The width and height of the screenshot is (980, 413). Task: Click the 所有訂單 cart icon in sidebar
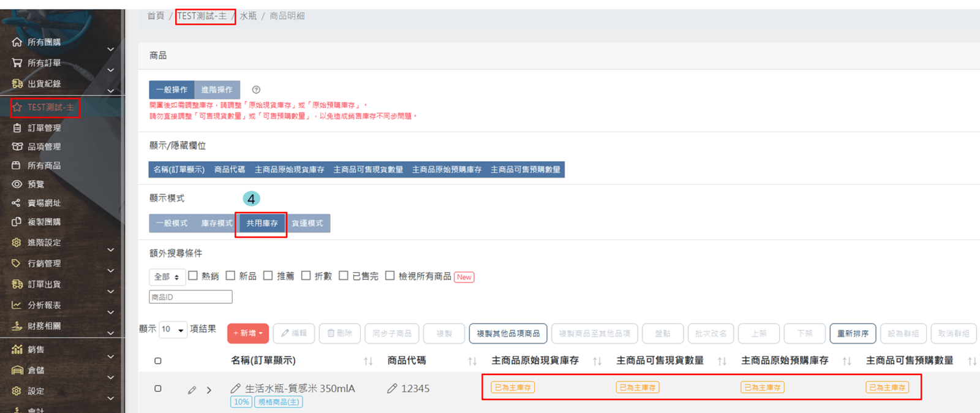point(17,63)
